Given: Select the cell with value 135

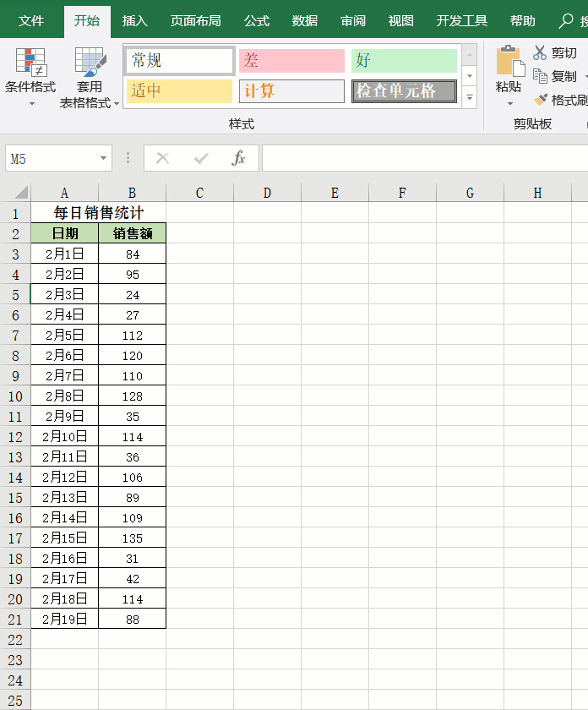Looking at the screenshot, I should point(132,538).
